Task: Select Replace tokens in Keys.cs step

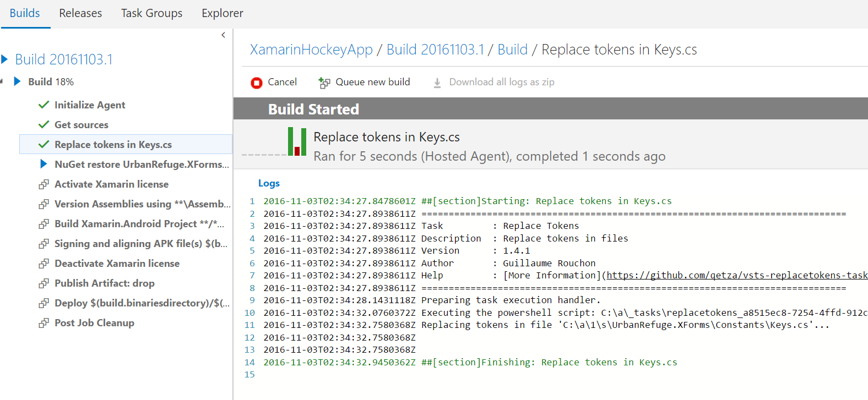Action: coord(126,144)
